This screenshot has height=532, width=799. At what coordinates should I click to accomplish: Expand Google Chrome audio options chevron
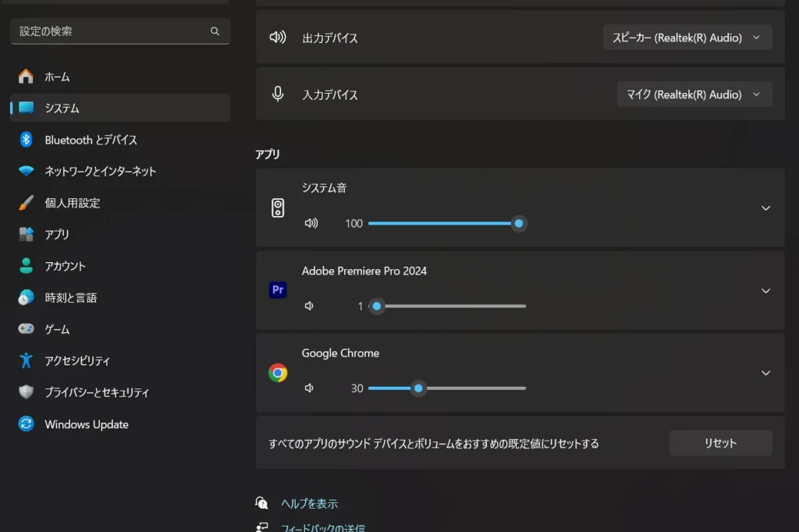tap(765, 373)
